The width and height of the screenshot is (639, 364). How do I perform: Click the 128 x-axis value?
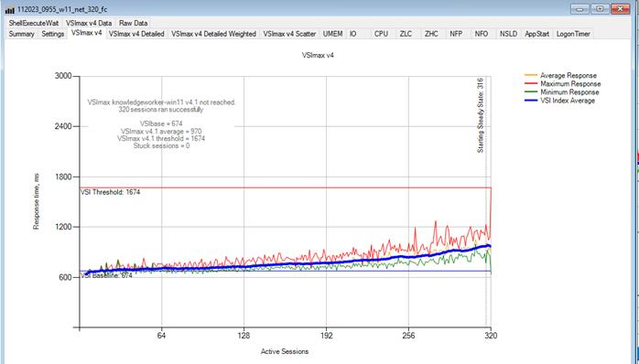coord(244,336)
